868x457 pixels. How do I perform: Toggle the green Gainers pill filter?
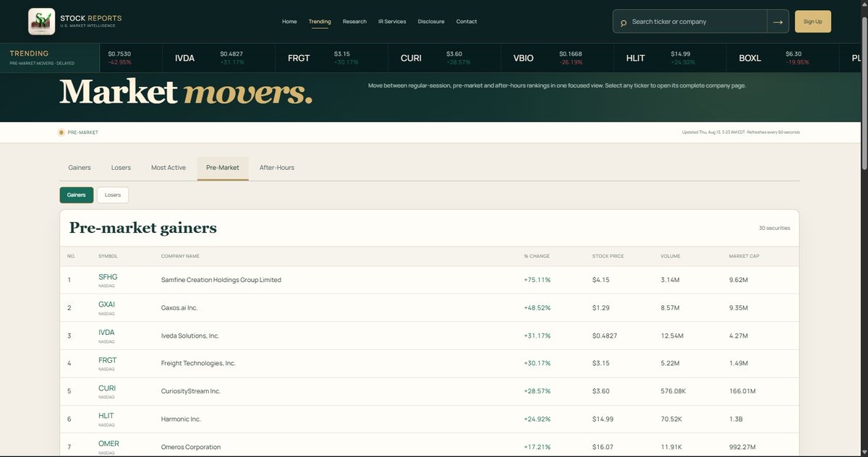[77, 195]
